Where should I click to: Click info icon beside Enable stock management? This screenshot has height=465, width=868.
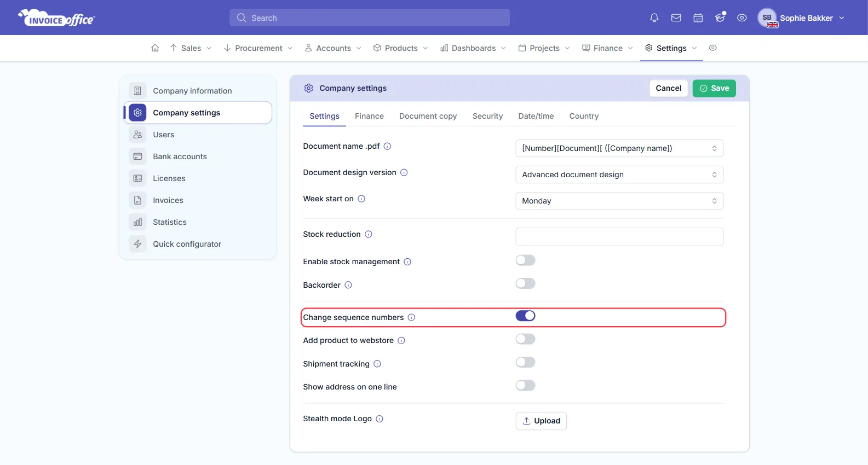[x=407, y=261]
